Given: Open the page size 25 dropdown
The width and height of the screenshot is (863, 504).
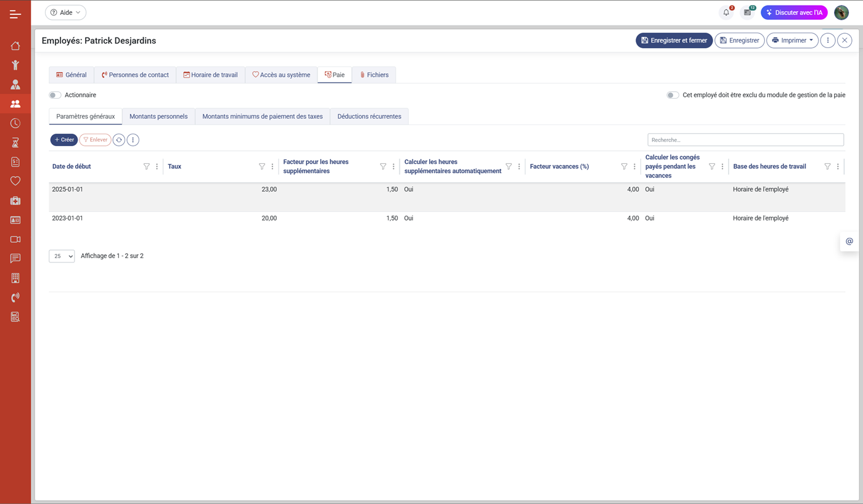Looking at the screenshot, I should coord(62,256).
